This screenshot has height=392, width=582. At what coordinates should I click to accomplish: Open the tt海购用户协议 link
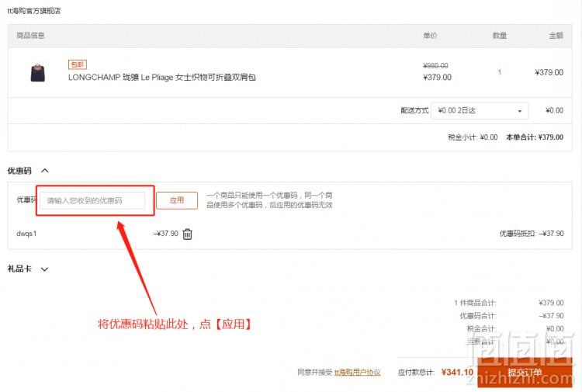pos(358,373)
